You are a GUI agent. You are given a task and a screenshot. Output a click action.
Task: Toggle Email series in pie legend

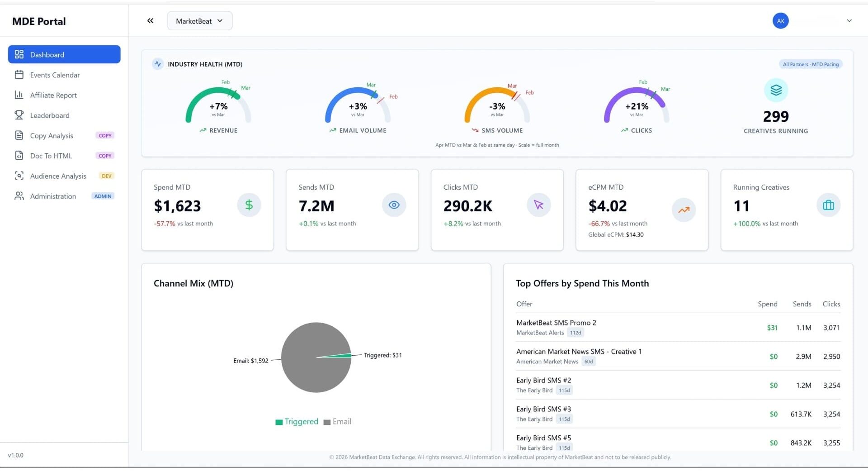[x=337, y=422]
